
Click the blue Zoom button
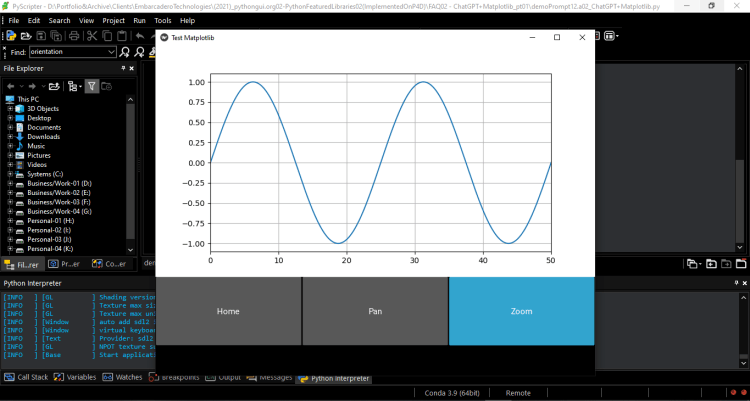click(521, 311)
